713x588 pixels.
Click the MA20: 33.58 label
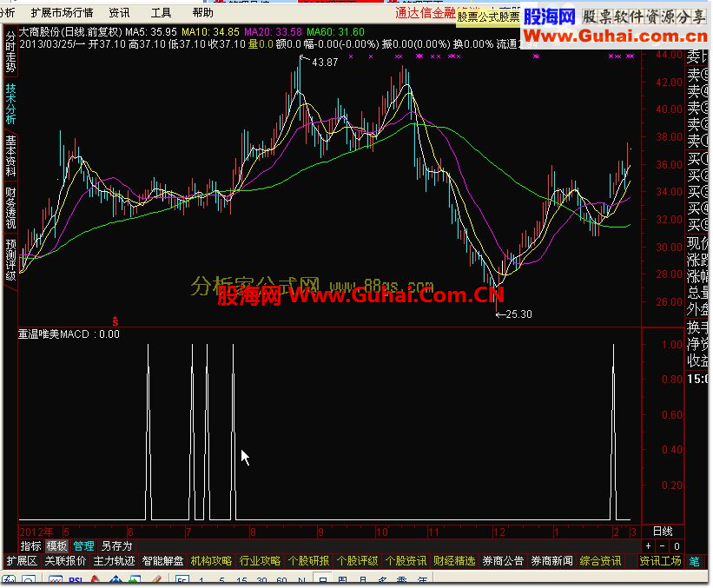(x=273, y=32)
